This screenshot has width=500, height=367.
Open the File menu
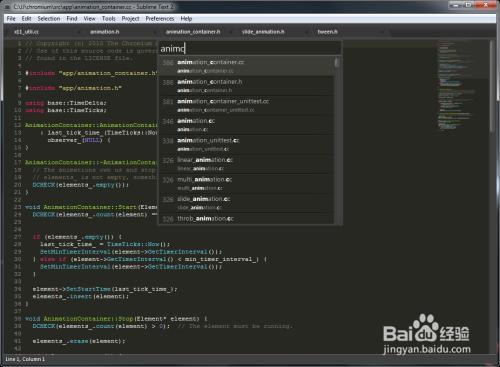(x=11, y=19)
